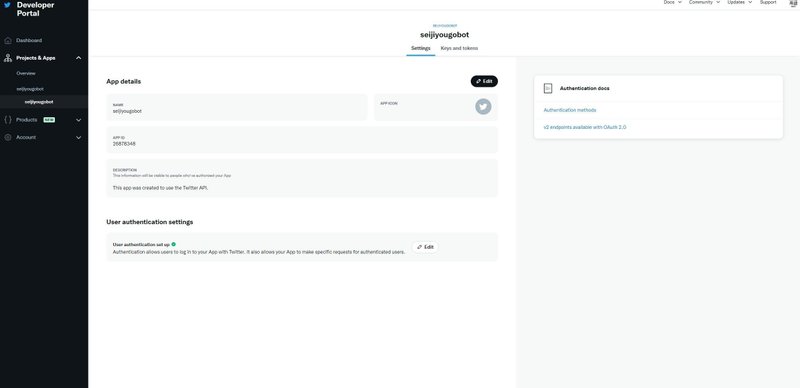Click the User authentication settings heading

pyautogui.click(x=149, y=222)
